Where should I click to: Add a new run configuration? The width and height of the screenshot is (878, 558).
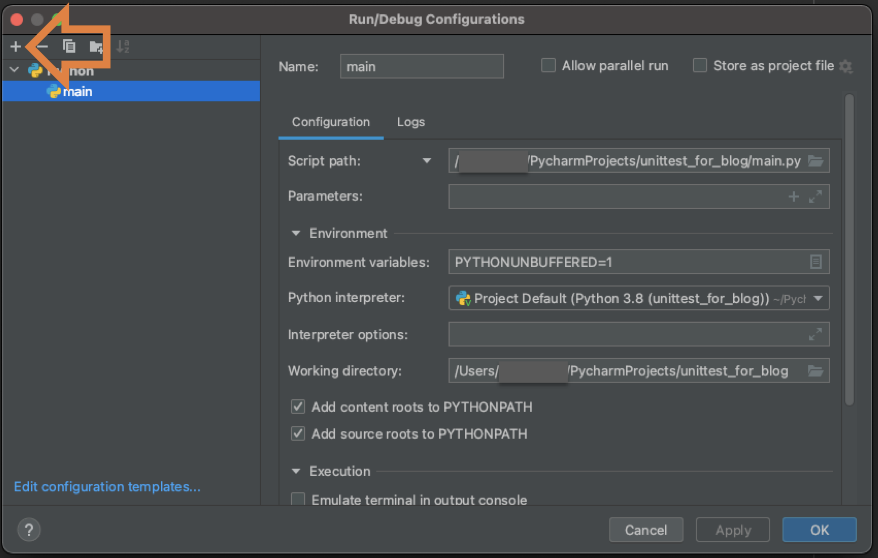point(16,46)
